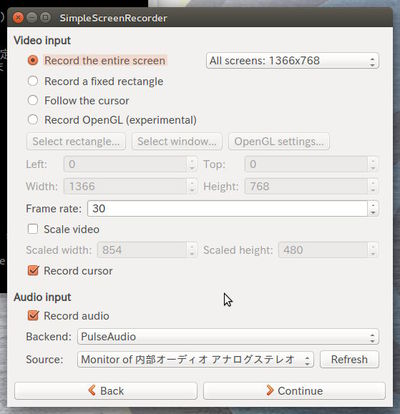The width and height of the screenshot is (400, 414).
Task: Click the Frame rate: label
Action: [54, 209]
